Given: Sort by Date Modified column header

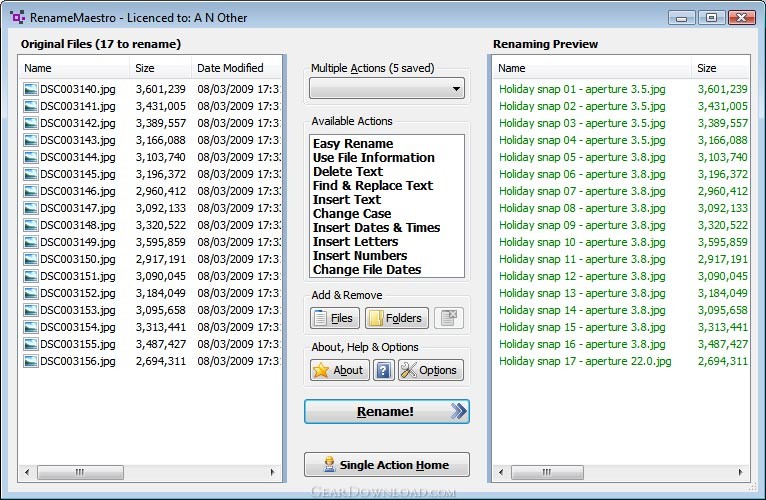Looking at the screenshot, I should pyautogui.click(x=236, y=68).
